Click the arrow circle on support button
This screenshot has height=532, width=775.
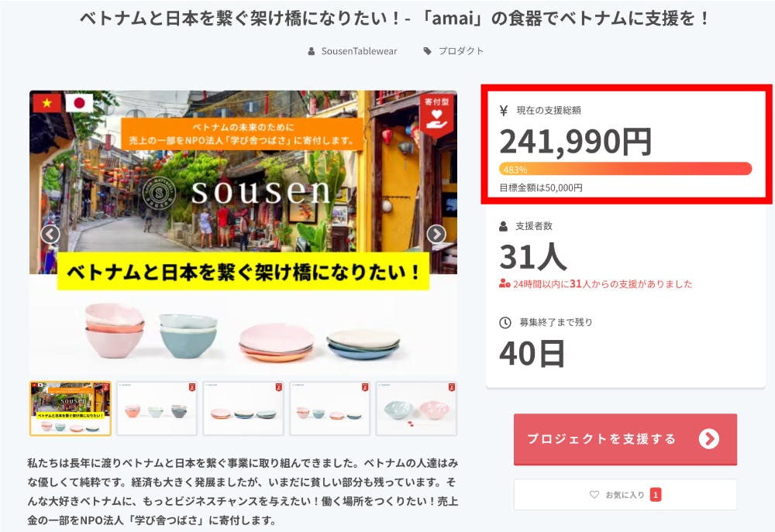tap(708, 439)
